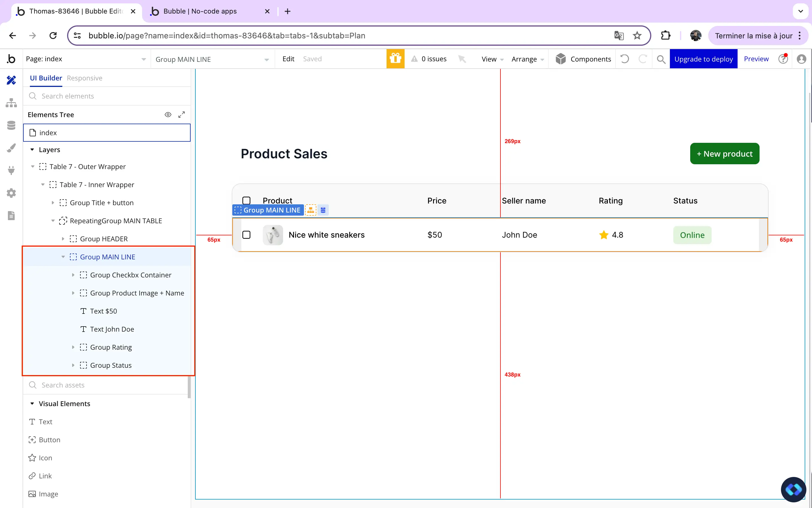Screen dimensions: 812x508
Task: Select the Online status badge
Action: (x=692, y=235)
